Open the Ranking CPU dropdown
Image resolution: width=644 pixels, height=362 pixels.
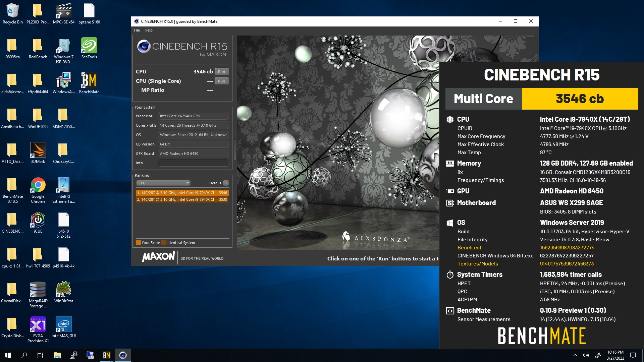coord(163,183)
